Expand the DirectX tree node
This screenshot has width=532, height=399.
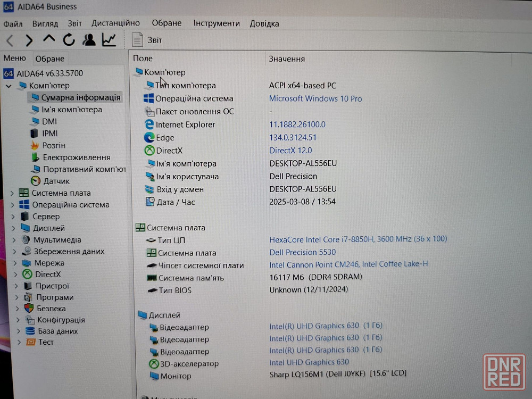(x=15, y=274)
